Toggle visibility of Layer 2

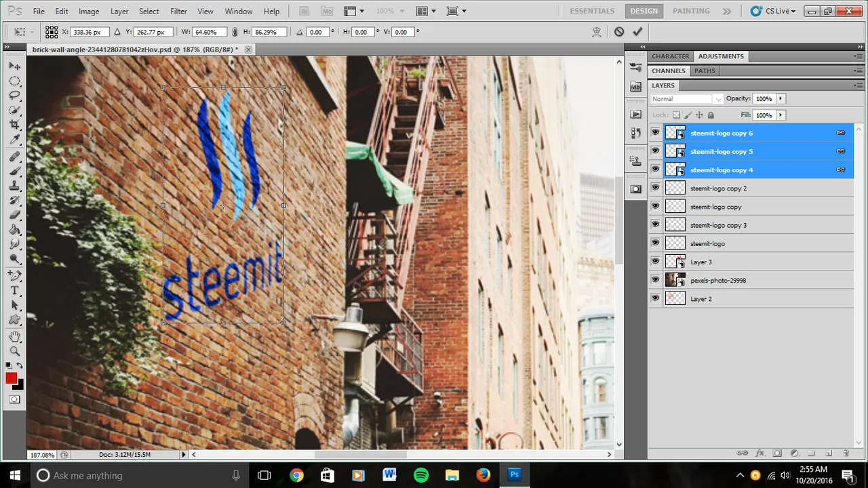coord(655,298)
